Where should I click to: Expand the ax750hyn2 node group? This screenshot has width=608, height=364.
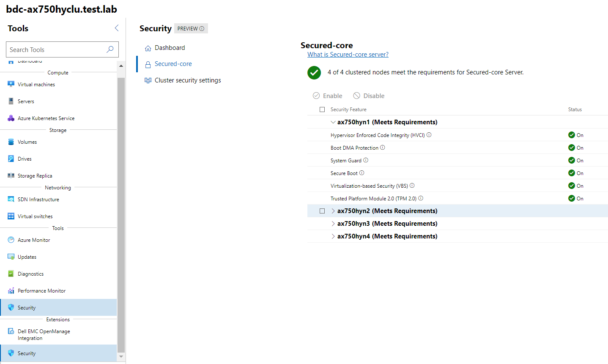(x=333, y=211)
